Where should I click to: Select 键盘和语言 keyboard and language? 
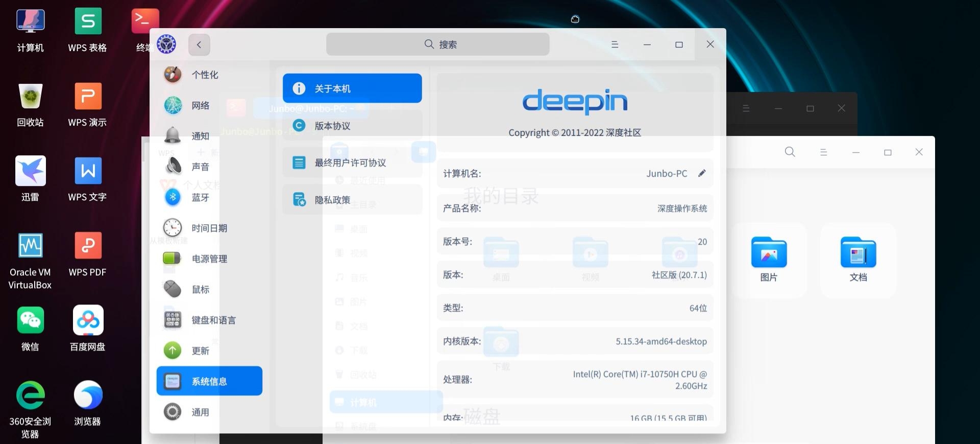213,320
